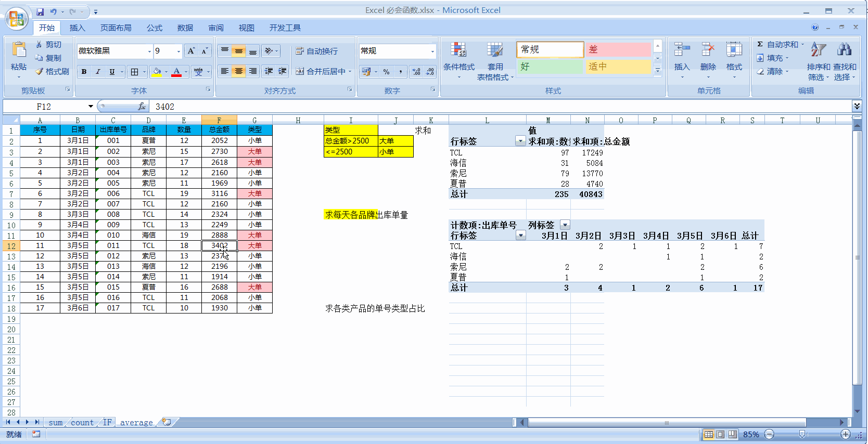
Task: Expand the formula bar
Action: [x=857, y=106]
